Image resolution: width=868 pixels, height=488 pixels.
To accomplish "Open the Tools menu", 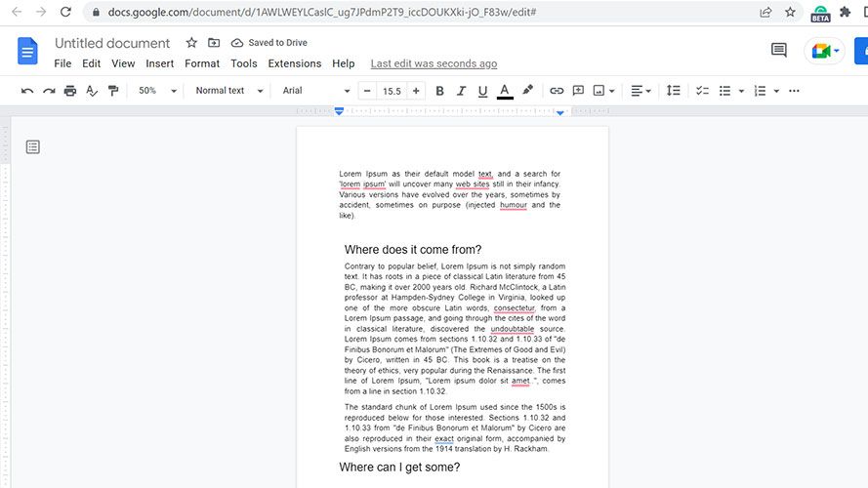I will (x=243, y=63).
